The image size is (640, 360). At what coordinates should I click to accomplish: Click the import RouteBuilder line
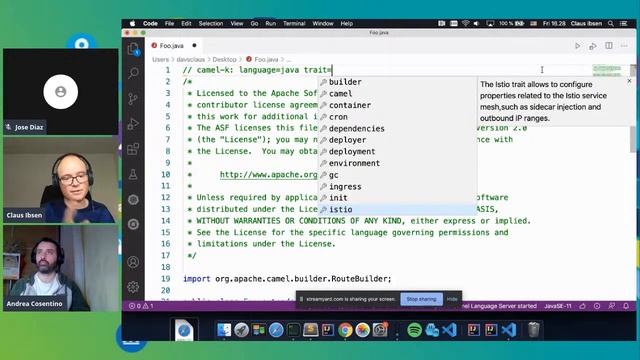287,279
